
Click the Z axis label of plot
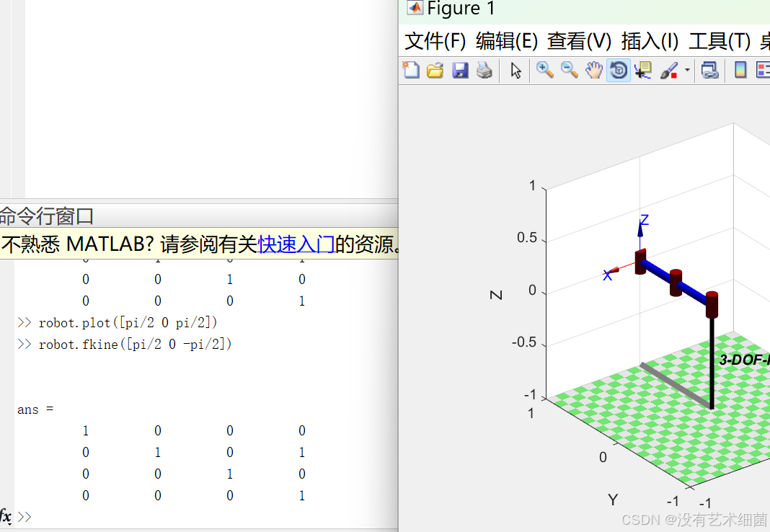[496, 295]
